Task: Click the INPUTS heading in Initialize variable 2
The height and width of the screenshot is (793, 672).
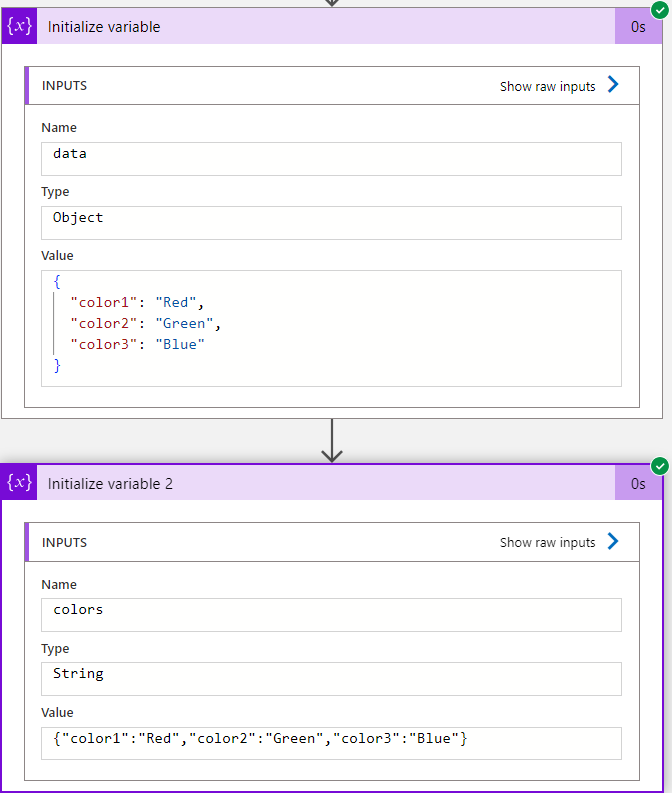Action: pos(65,543)
